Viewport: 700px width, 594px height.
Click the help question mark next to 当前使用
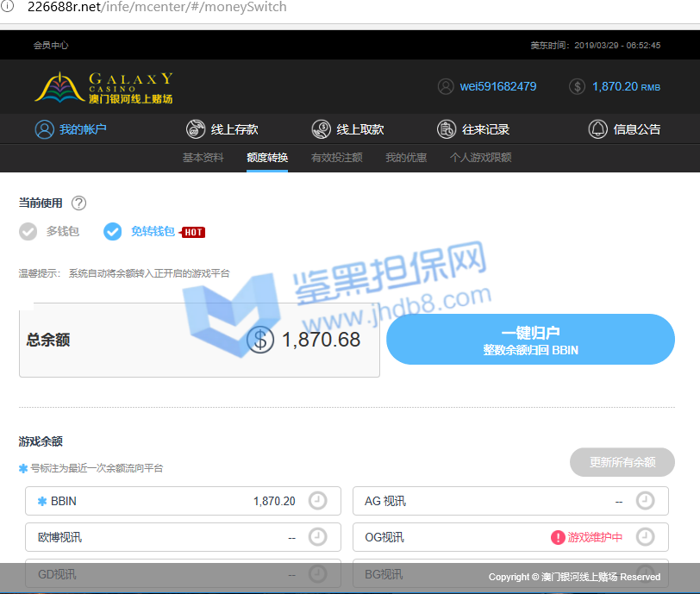click(x=78, y=203)
